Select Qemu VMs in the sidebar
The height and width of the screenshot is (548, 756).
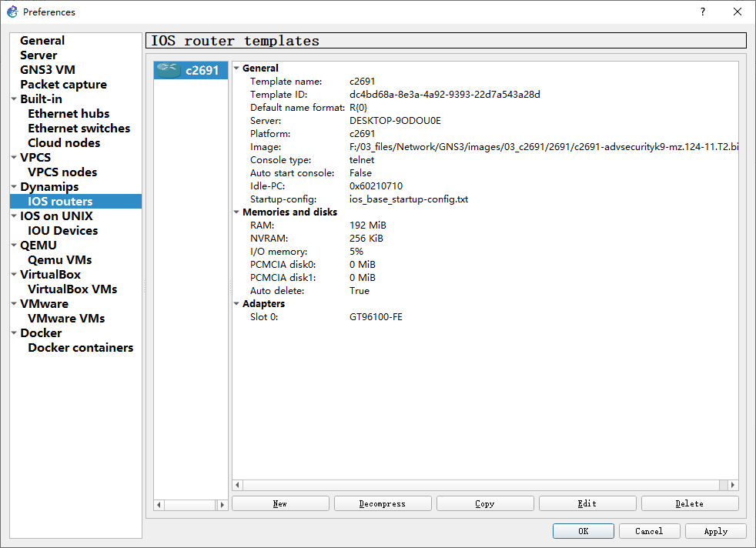pyautogui.click(x=59, y=260)
